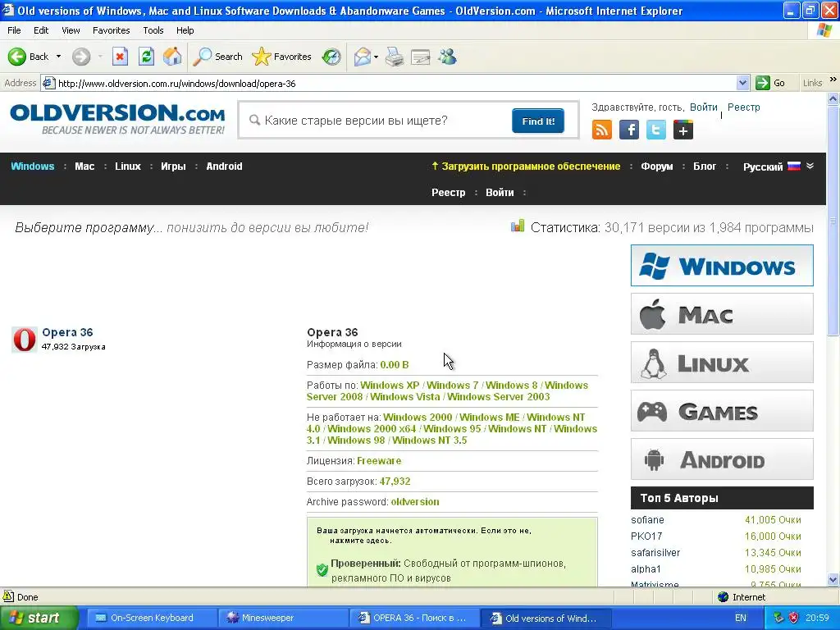The height and width of the screenshot is (630, 840).
Task: Click the Mac platform banner button
Action: pyautogui.click(x=722, y=314)
